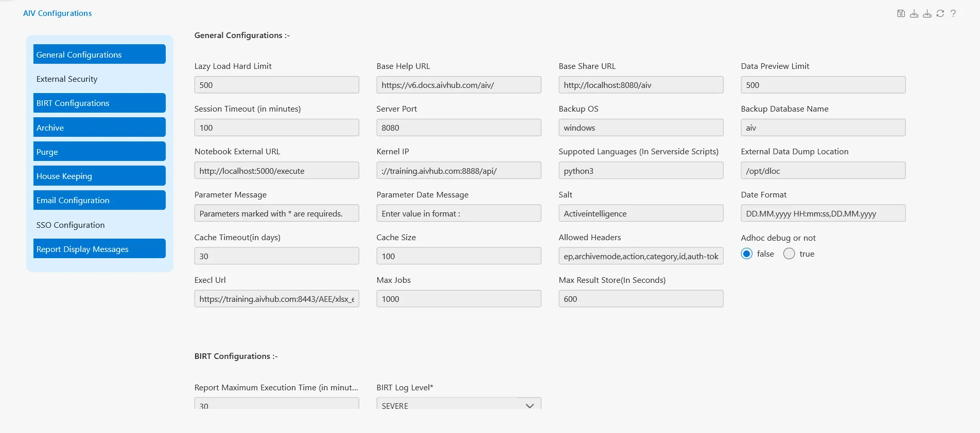Click the download icon adjacent to the save icon

(914, 13)
